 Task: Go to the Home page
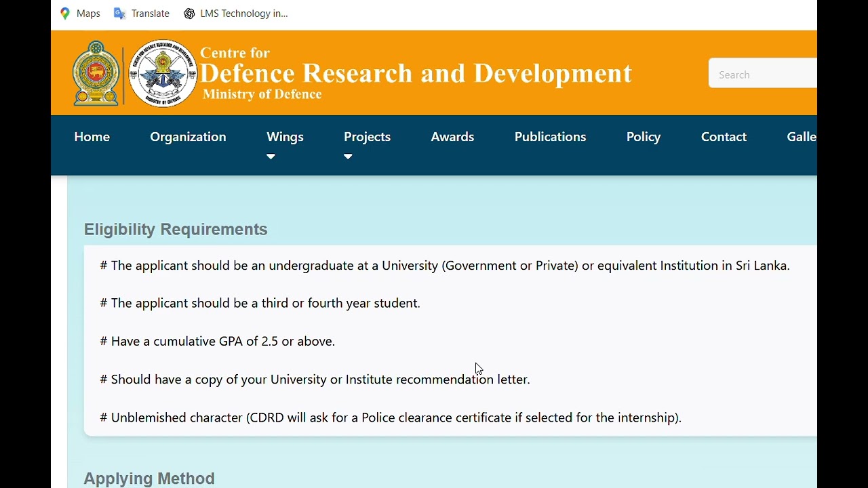point(92,137)
